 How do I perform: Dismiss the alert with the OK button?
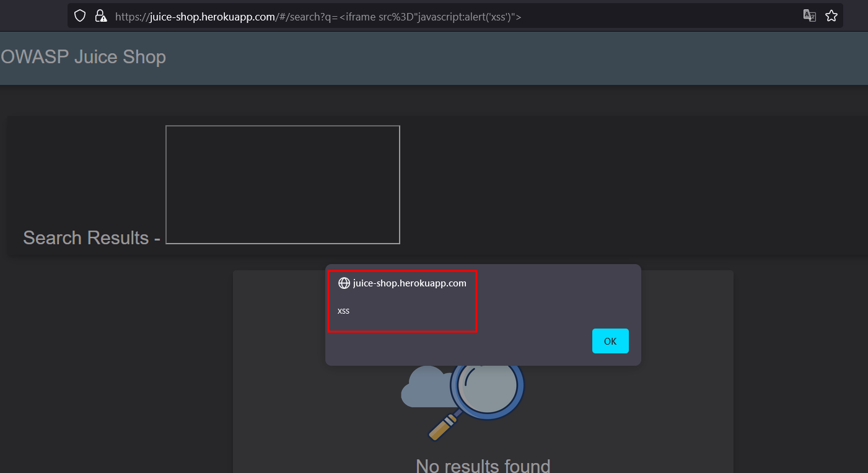pyautogui.click(x=610, y=341)
